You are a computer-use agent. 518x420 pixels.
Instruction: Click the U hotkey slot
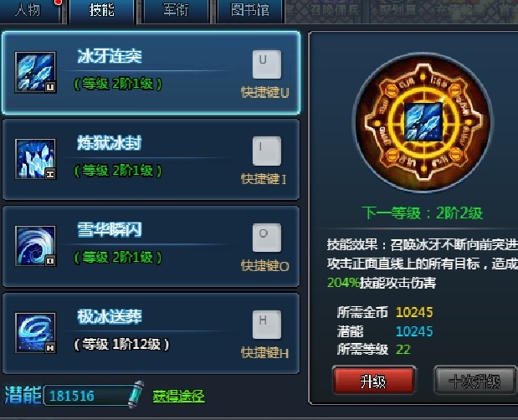(x=267, y=64)
